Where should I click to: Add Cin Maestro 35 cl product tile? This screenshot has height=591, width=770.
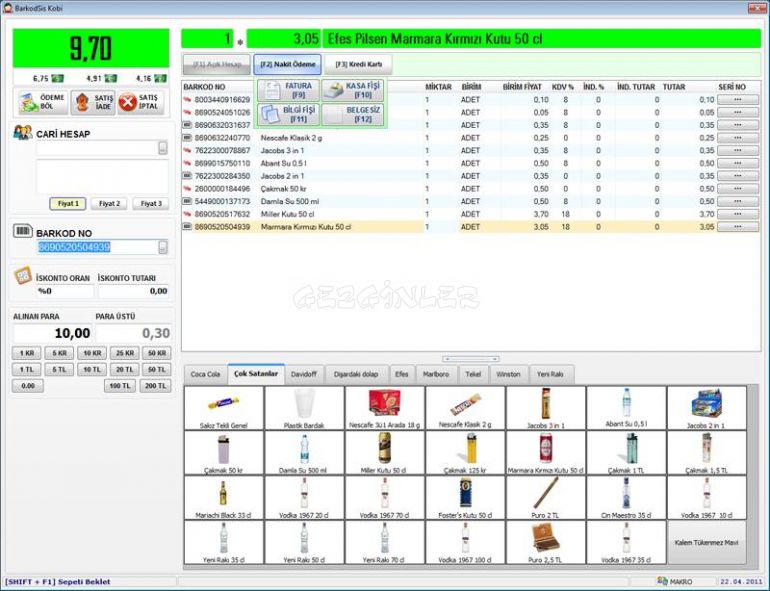(626, 497)
